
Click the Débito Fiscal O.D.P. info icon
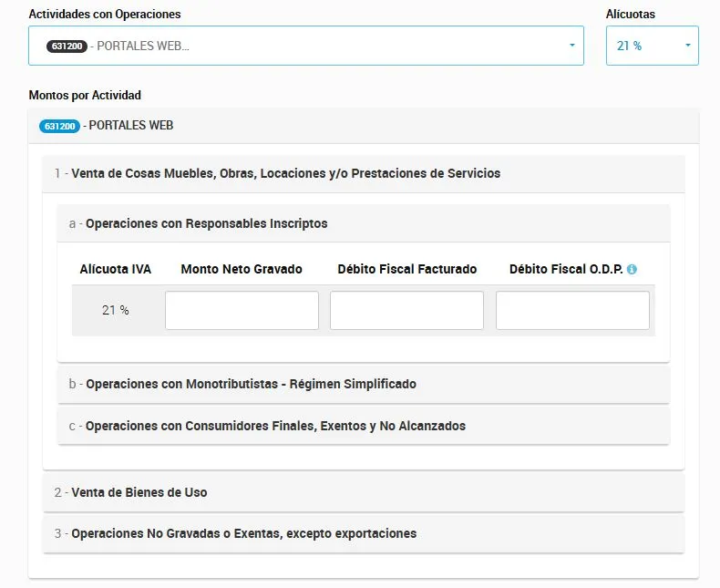pos(632,269)
